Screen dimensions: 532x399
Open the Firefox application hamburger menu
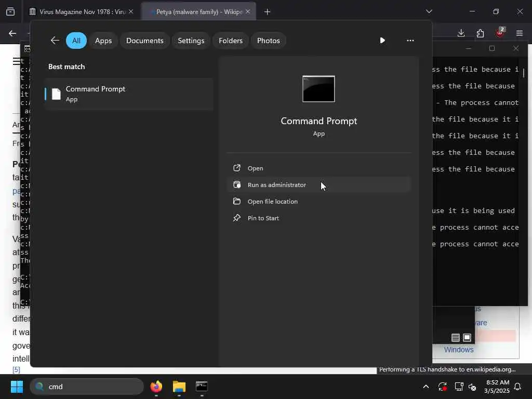coord(520,33)
